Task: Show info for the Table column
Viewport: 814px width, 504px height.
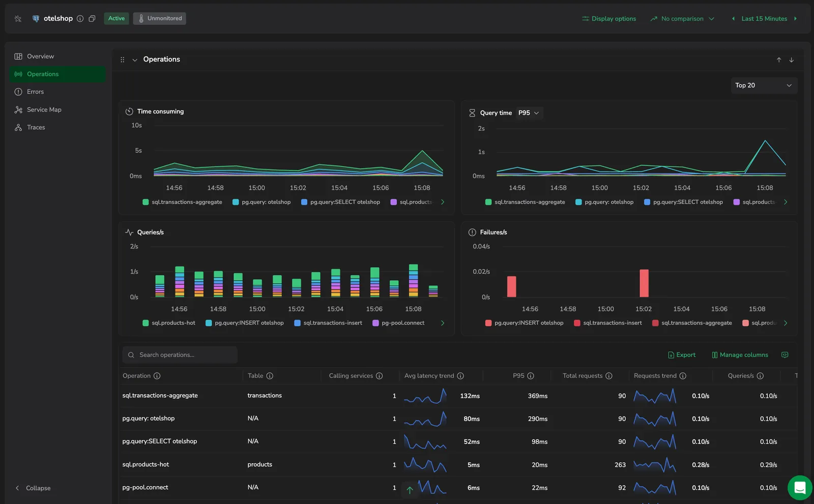Action: click(x=270, y=376)
